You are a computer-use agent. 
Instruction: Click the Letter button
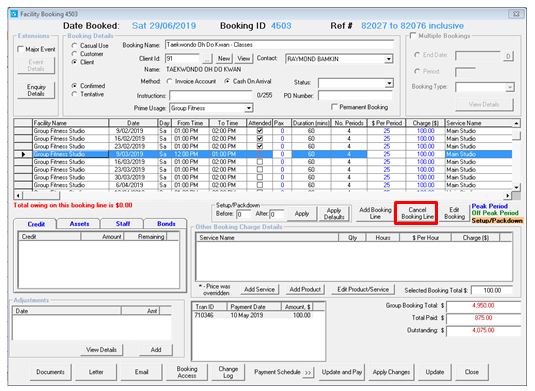pos(96,372)
